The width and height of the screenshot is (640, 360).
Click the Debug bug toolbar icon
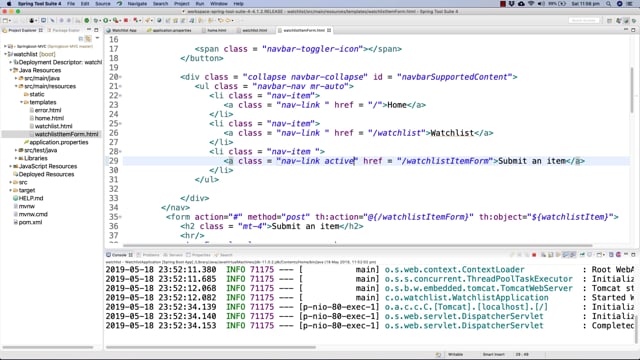click(x=96, y=20)
